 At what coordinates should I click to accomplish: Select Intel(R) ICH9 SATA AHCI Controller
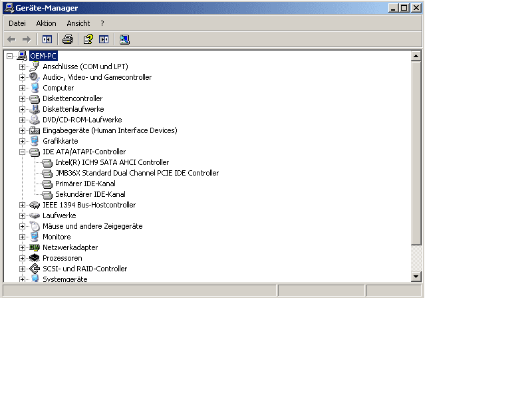tap(112, 162)
